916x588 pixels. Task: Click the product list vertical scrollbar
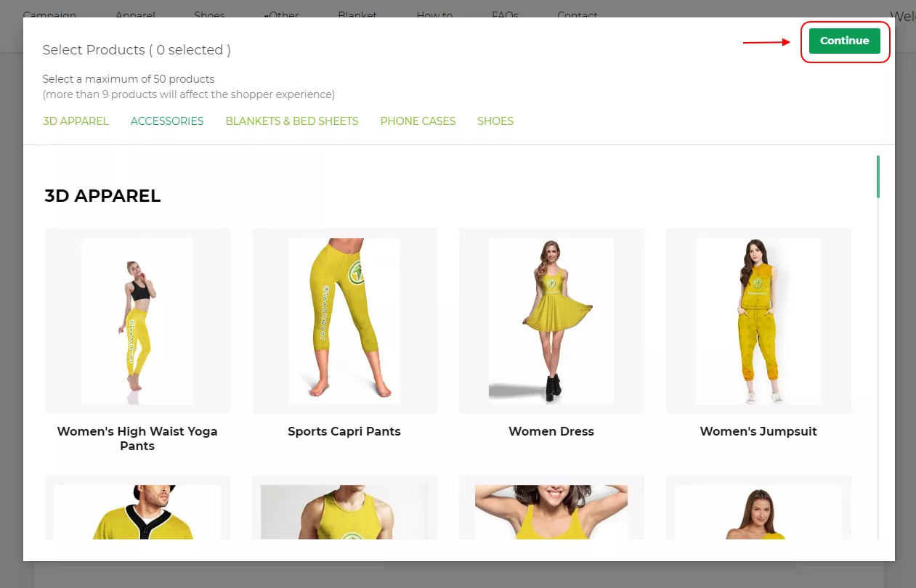click(x=878, y=177)
